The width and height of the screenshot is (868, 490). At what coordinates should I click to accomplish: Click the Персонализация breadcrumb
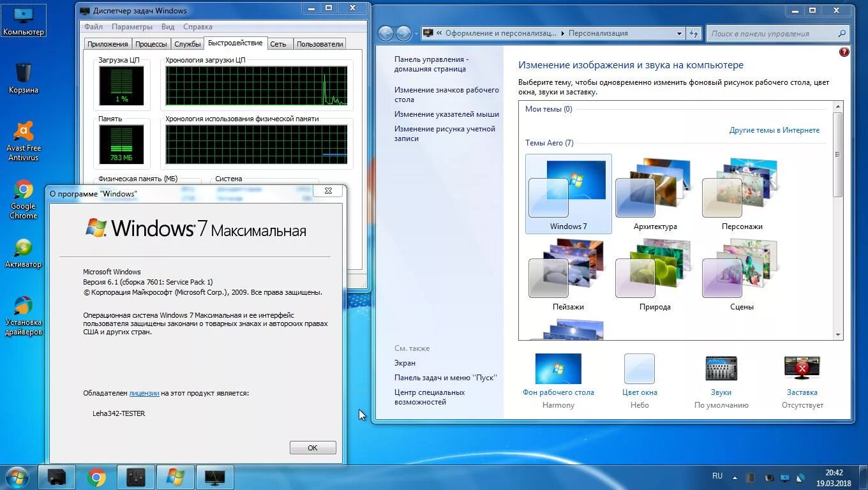point(598,33)
